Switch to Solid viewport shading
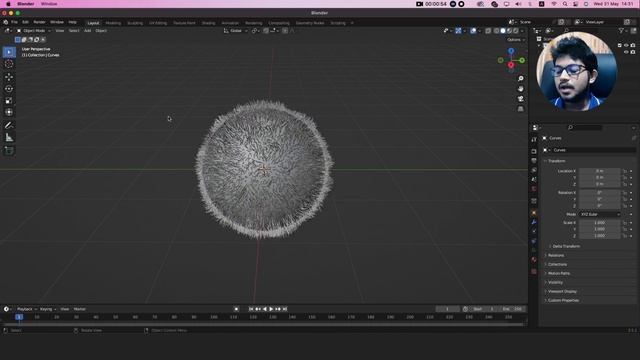This screenshot has height=360, width=640. pyautogui.click(x=503, y=31)
